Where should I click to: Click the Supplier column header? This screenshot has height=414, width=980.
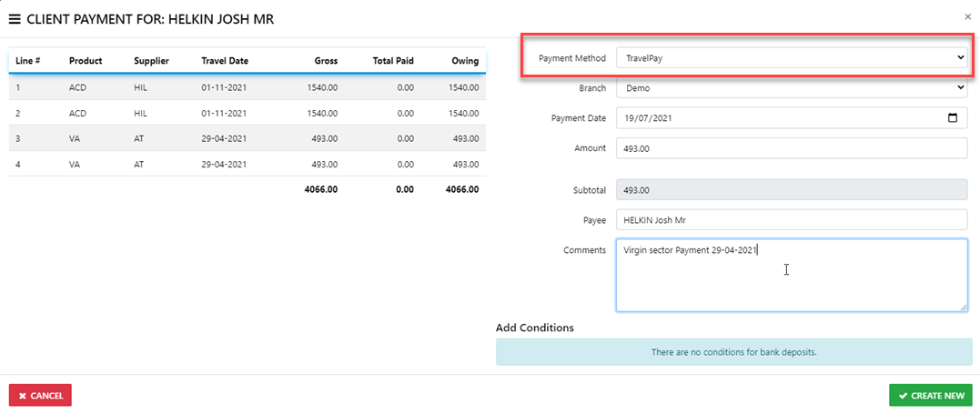click(x=151, y=61)
